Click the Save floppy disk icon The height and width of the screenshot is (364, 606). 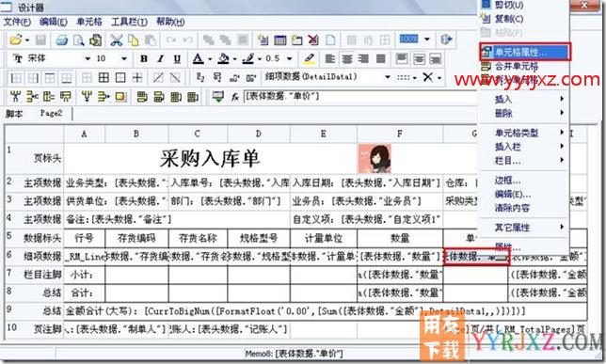click(x=40, y=40)
